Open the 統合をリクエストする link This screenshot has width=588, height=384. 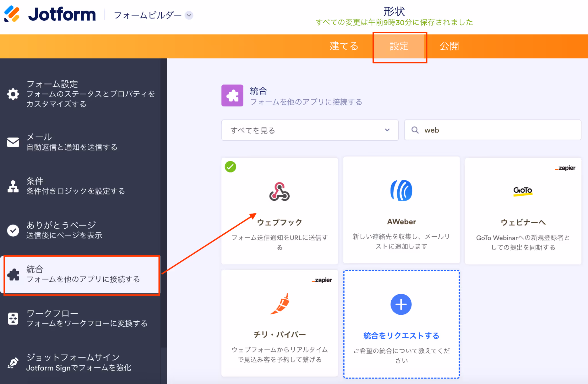pos(401,335)
